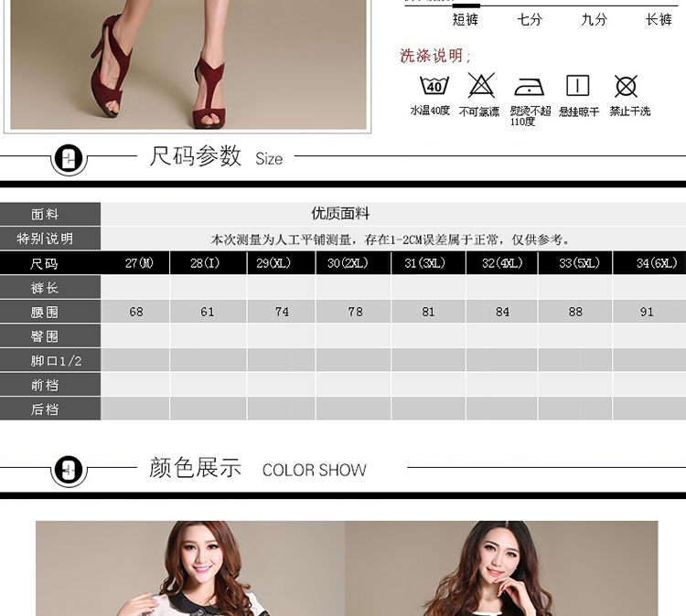Click the 脚口1/2 row label
This screenshot has width=686, height=616.
pyautogui.click(x=50, y=360)
